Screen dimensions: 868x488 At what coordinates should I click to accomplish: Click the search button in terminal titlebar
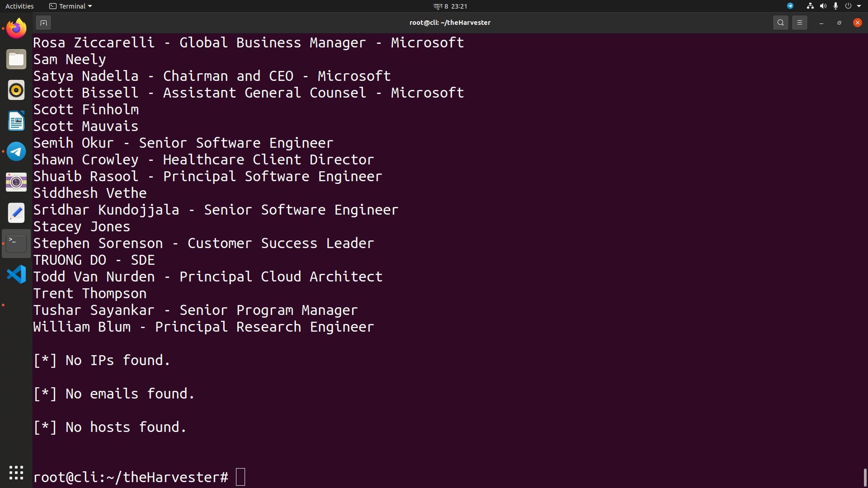coord(781,23)
